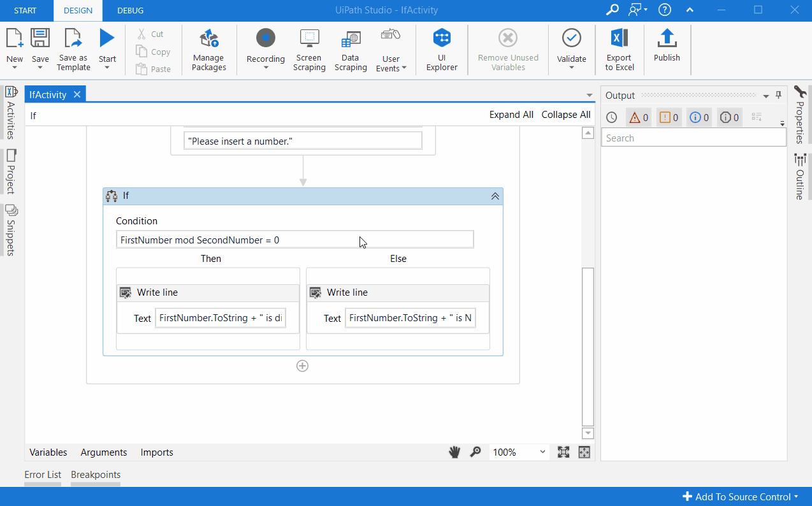Collapse the If activity with the chevron
The width and height of the screenshot is (812, 506).
click(495, 196)
